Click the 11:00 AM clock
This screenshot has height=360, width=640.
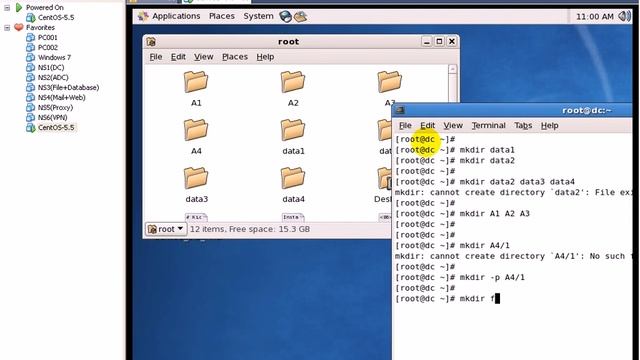[x=595, y=17]
